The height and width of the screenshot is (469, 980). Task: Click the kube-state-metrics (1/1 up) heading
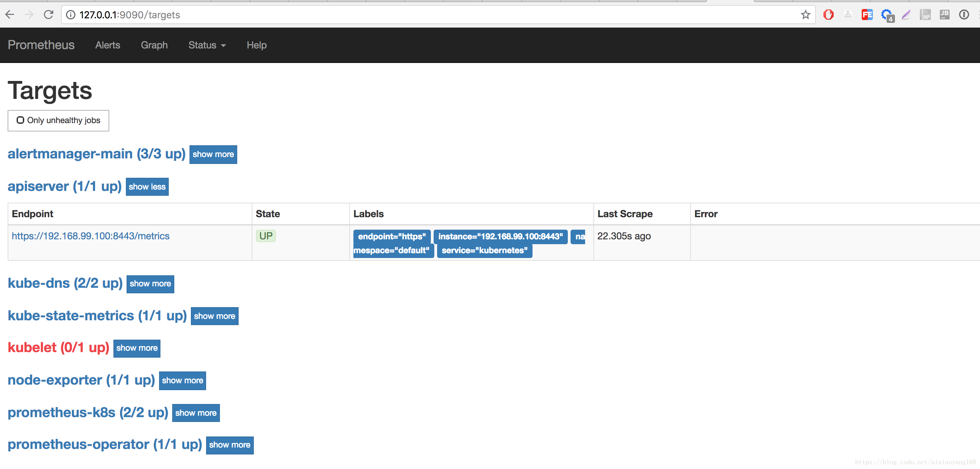point(98,315)
